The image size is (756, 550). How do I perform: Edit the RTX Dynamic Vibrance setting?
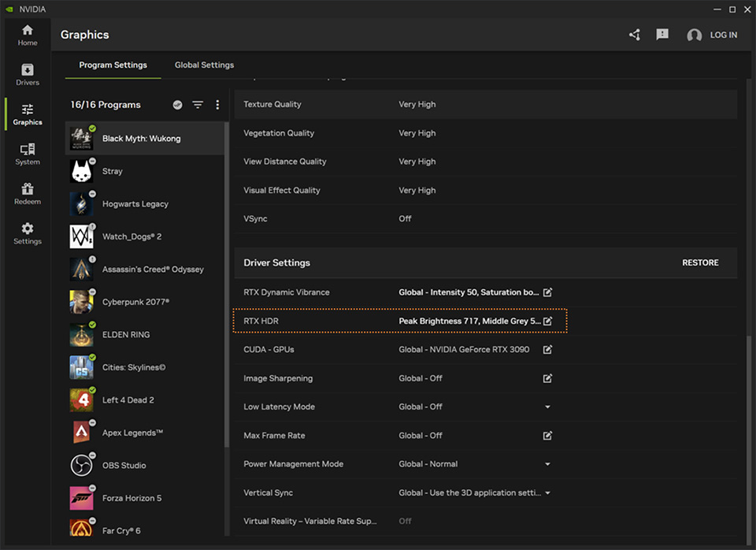point(548,292)
